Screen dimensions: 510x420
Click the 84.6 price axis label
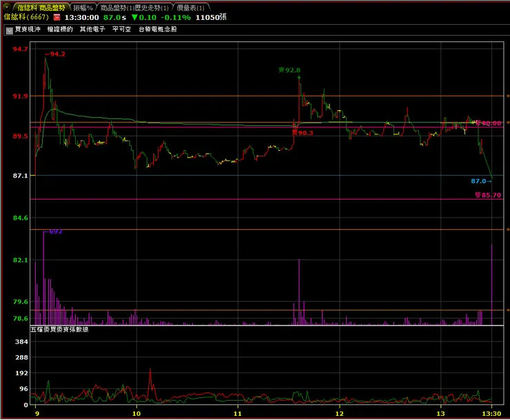point(20,218)
